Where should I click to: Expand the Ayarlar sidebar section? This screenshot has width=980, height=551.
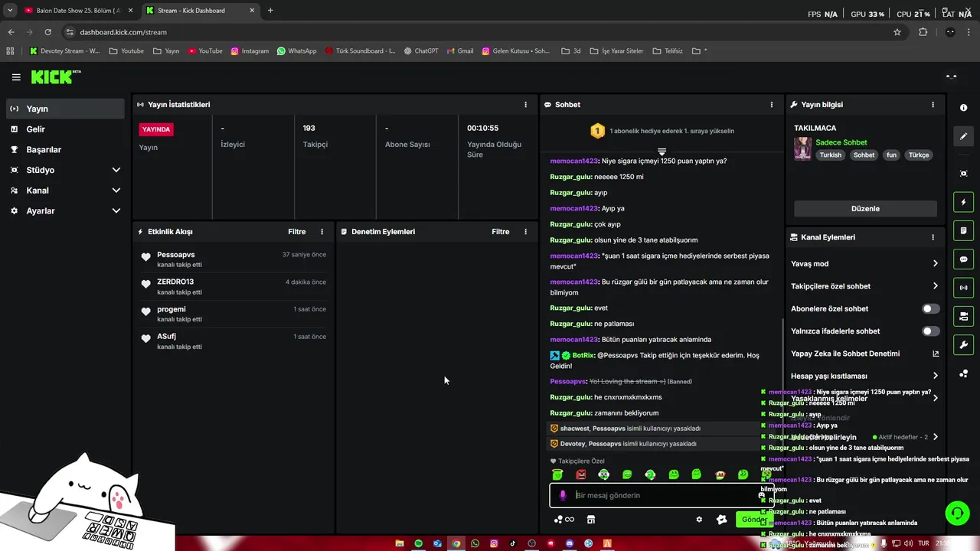click(65, 210)
